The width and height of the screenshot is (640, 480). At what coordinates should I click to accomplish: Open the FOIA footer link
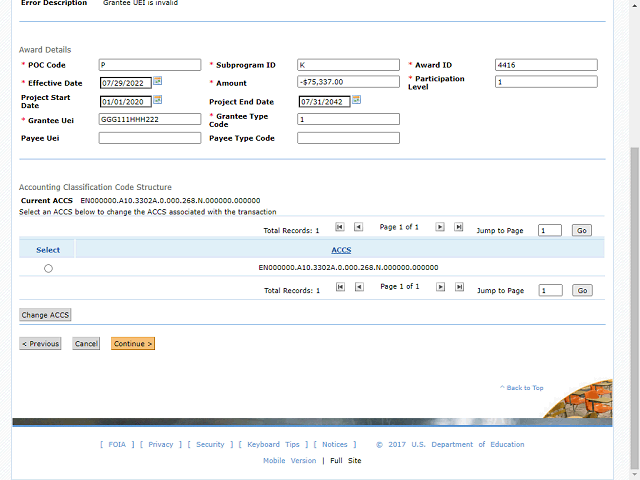(117, 444)
